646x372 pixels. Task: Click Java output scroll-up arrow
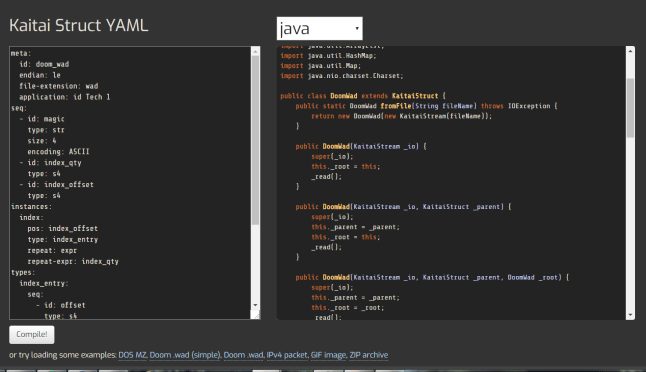630,51
